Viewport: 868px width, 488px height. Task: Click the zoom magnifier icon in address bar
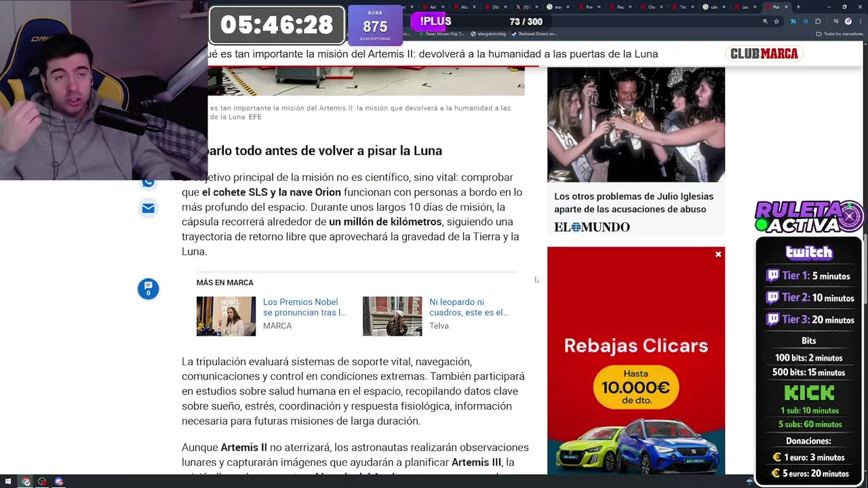(x=765, y=22)
